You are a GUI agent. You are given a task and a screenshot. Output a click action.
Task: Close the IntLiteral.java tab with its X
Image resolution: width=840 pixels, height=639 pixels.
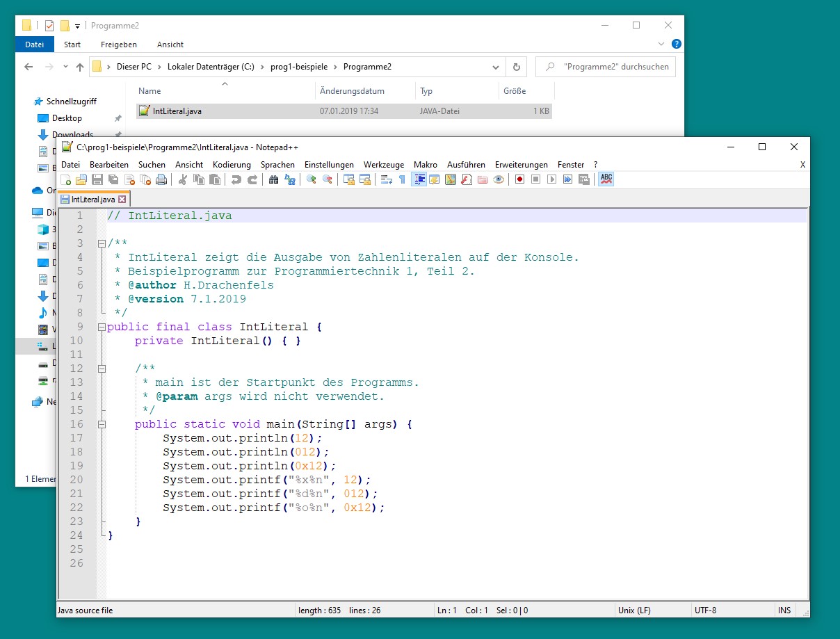point(122,200)
